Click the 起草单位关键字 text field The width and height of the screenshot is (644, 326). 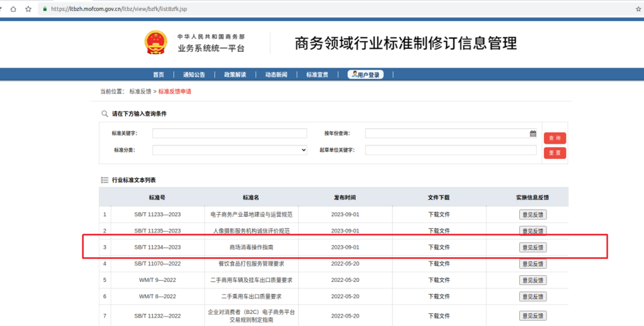coord(450,150)
